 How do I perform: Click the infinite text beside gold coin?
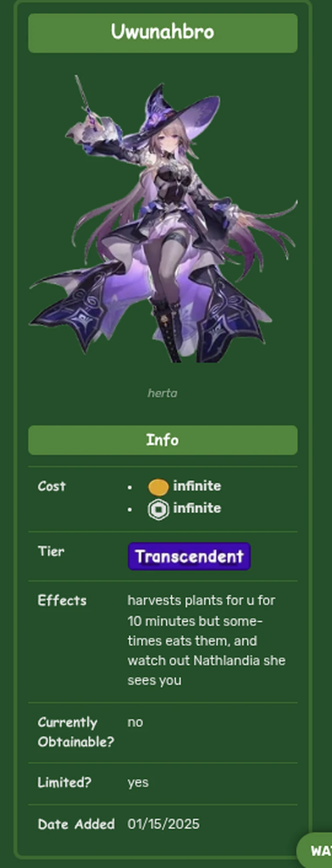197,486
